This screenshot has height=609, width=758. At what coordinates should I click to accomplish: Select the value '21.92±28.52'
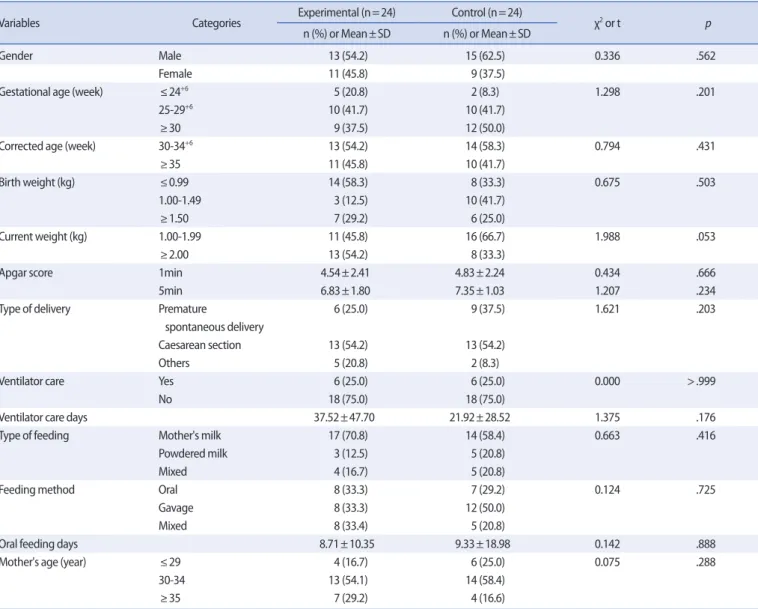pyautogui.click(x=480, y=417)
